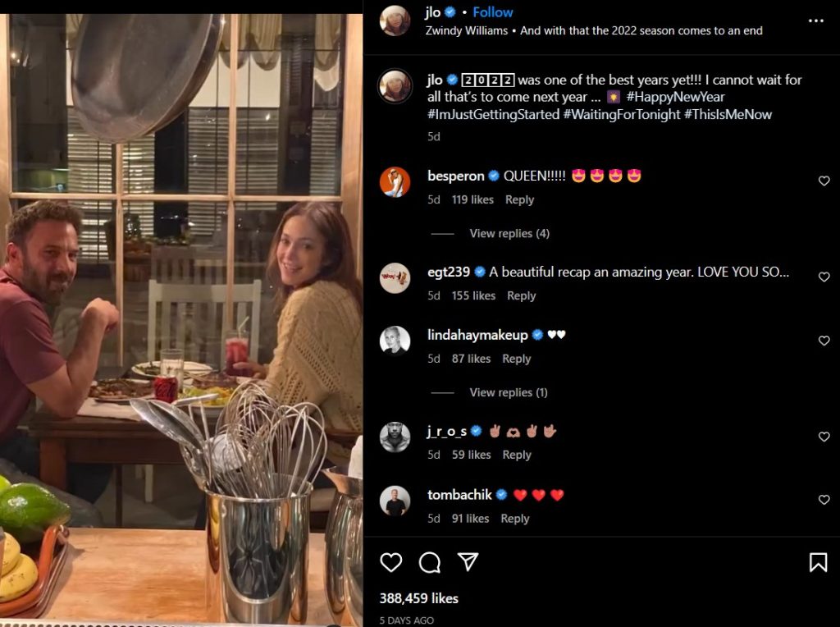Like j_r_o_s's comment heart

(824, 437)
